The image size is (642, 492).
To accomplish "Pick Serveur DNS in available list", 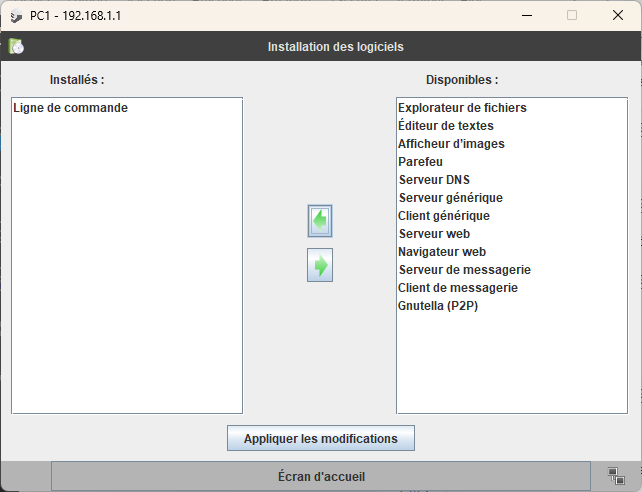I will pyautogui.click(x=434, y=180).
